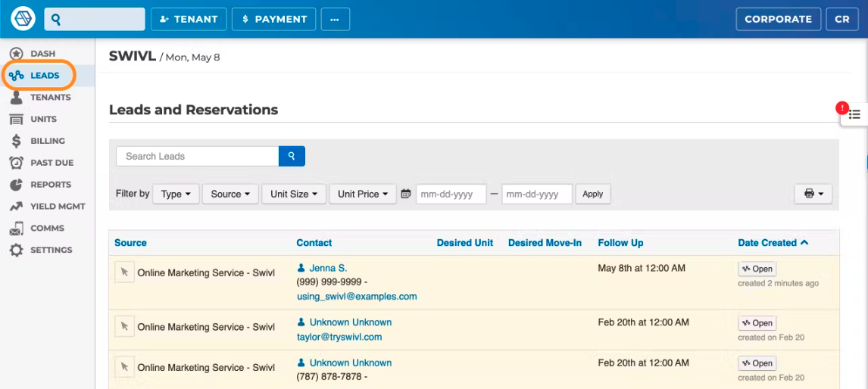The height and width of the screenshot is (389, 868).
Task: Click into the Search Leads field
Action: point(197,156)
